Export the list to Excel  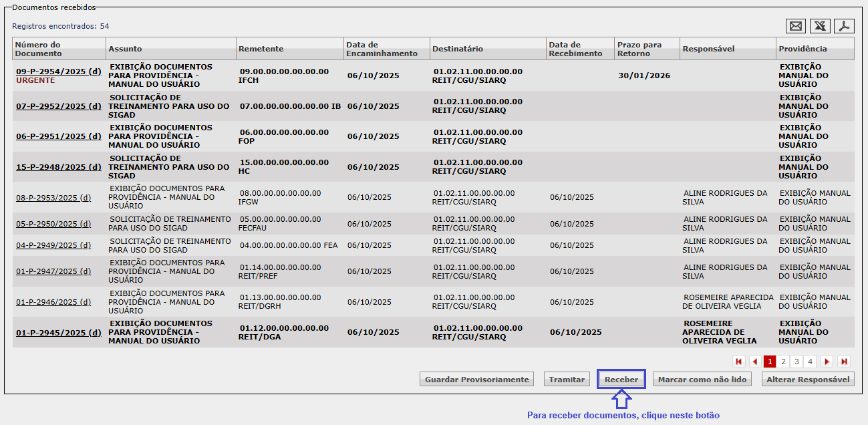(820, 26)
